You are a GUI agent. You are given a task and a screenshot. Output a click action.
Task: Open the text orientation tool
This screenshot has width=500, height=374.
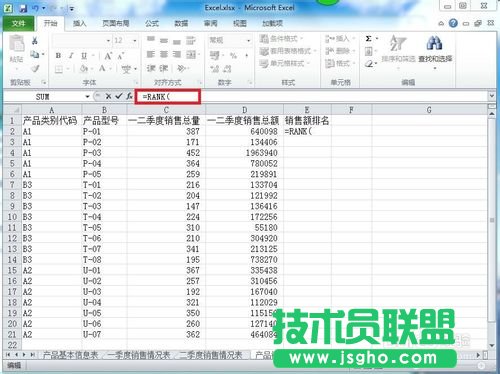[x=181, y=68]
